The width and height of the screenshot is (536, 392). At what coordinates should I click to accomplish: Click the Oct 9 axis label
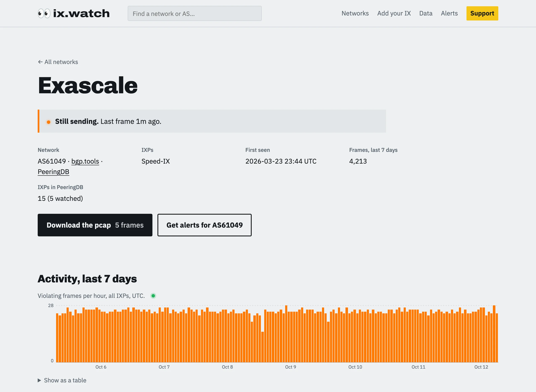[290, 367]
